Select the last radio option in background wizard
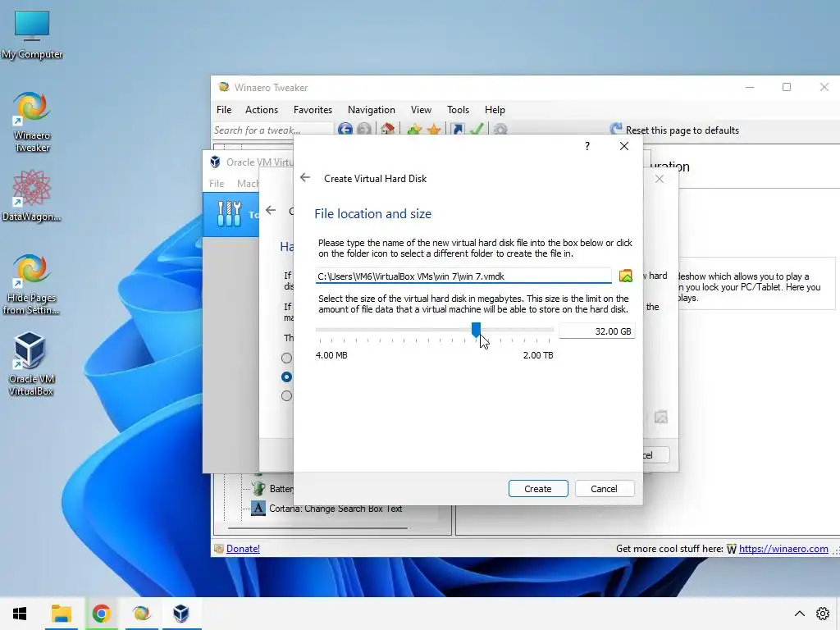The image size is (840, 630). click(x=286, y=396)
